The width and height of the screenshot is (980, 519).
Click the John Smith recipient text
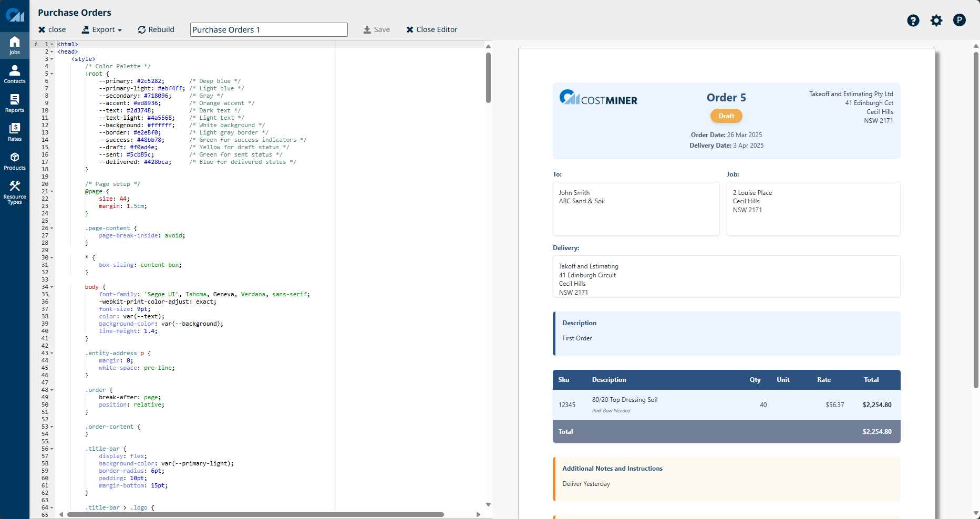click(x=574, y=193)
